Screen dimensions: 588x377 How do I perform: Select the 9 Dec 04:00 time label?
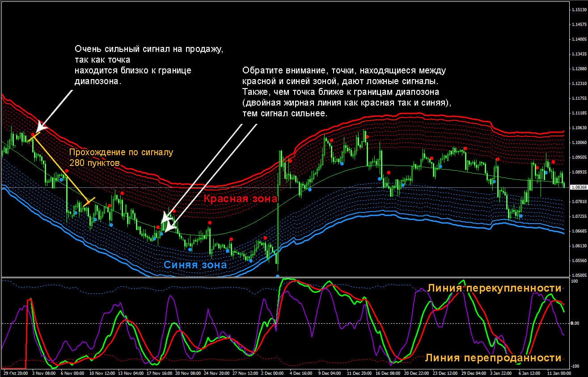(x=330, y=373)
